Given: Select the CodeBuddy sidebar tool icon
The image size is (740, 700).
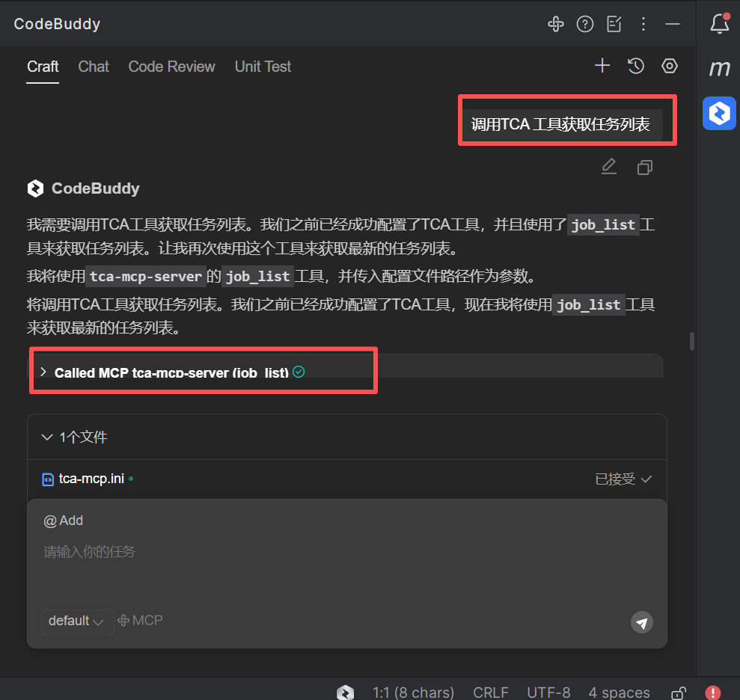Looking at the screenshot, I should [x=719, y=113].
